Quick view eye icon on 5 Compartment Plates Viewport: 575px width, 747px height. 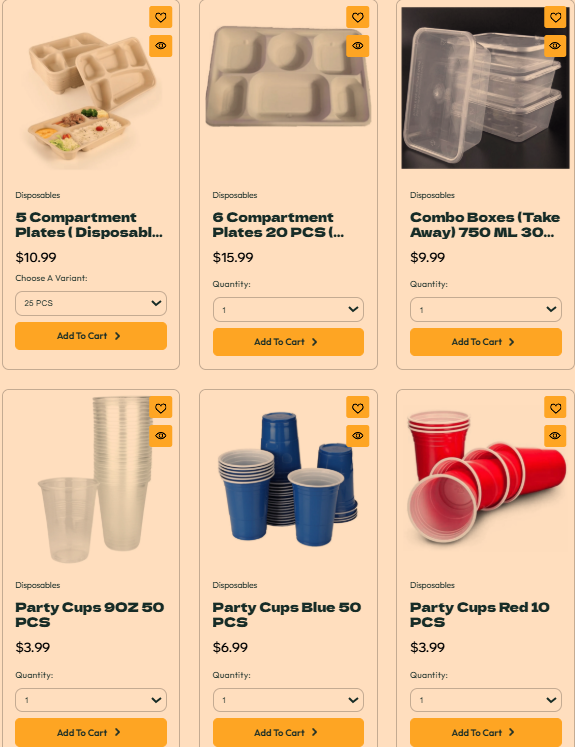coord(161,46)
